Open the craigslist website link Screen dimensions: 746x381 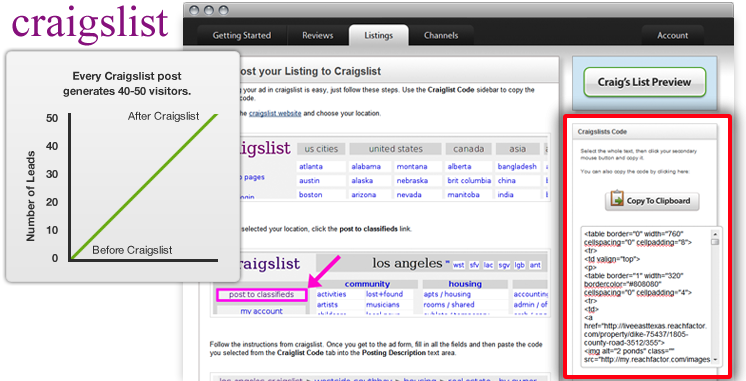click(275, 114)
